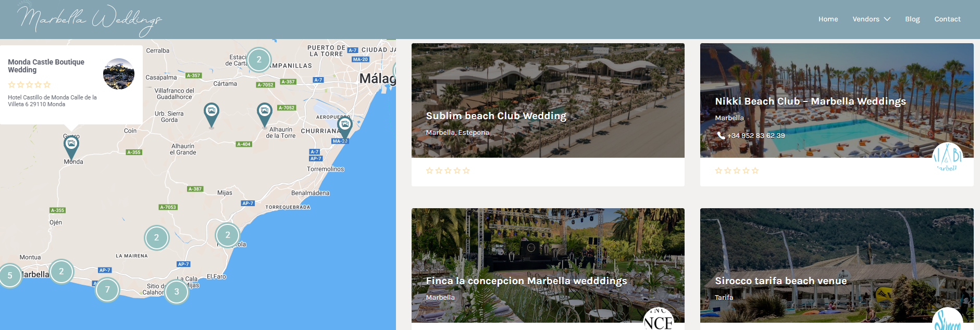Click the map pin at Monda
Image resolution: width=980 pixels, height=330 pixels.
71,147
